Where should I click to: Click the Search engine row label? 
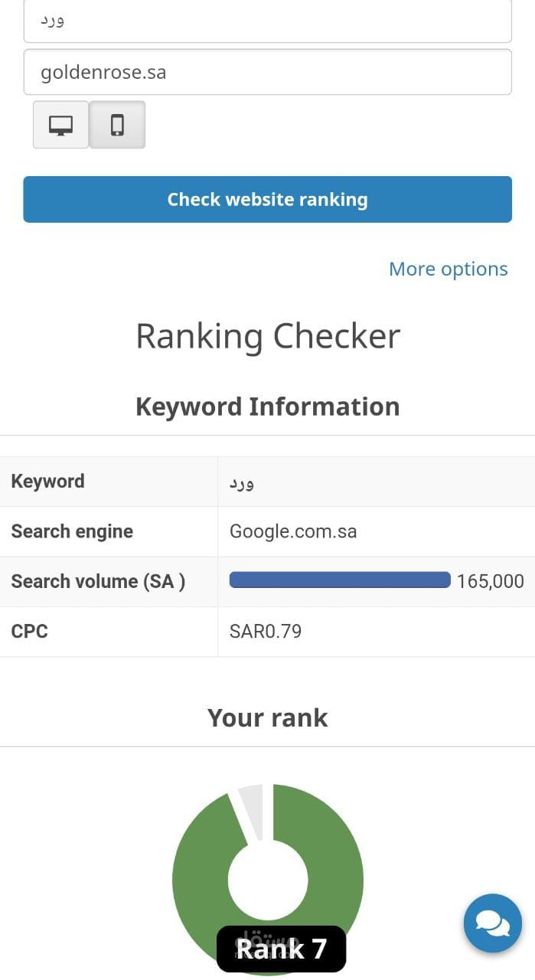(x=72, y=531)
